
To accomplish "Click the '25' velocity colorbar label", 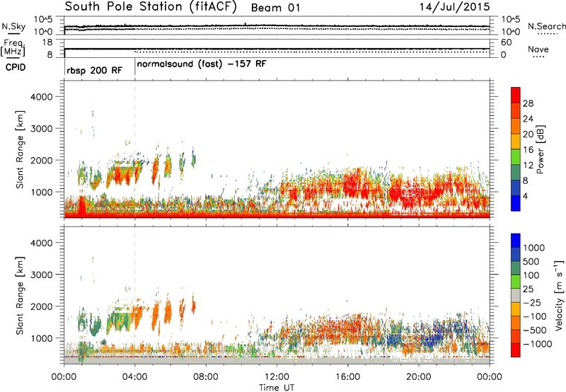I will pyautogui.click(x=528, y=289).
